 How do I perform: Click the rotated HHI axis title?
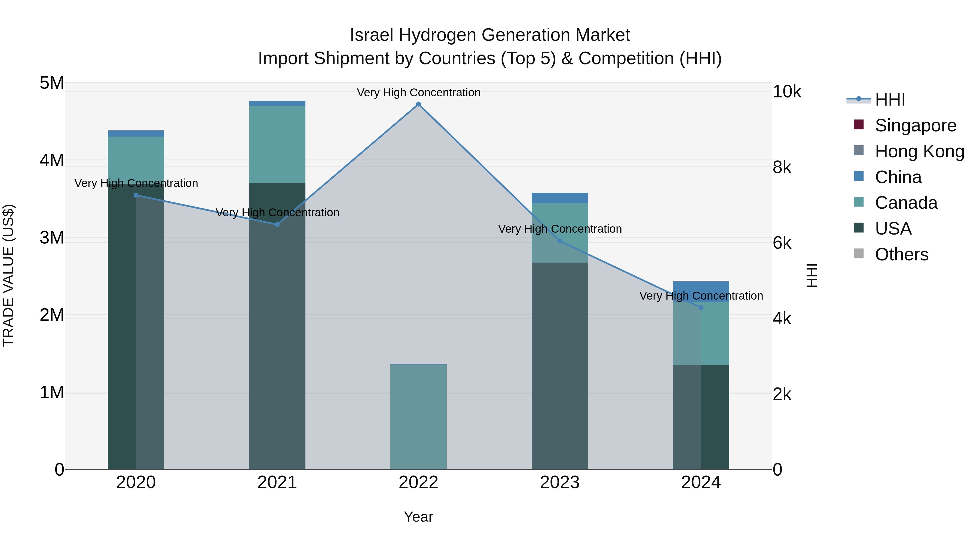[x=811, y=275]
